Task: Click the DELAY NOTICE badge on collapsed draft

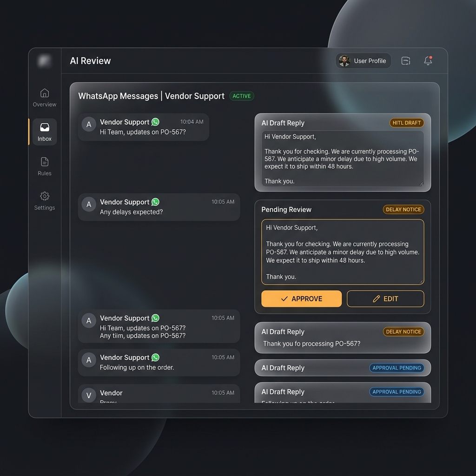Action: point(403,331)
